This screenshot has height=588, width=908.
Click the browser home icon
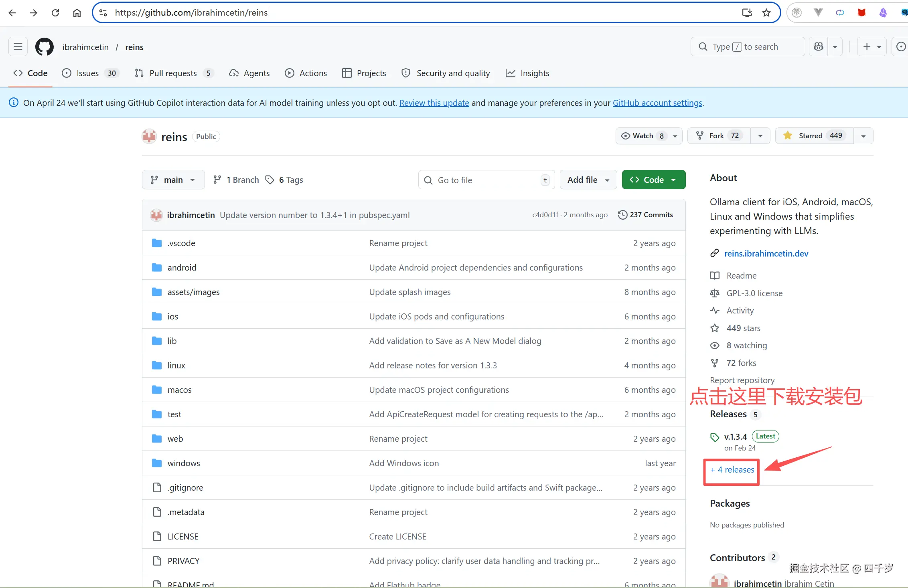(x=77, y=13)
